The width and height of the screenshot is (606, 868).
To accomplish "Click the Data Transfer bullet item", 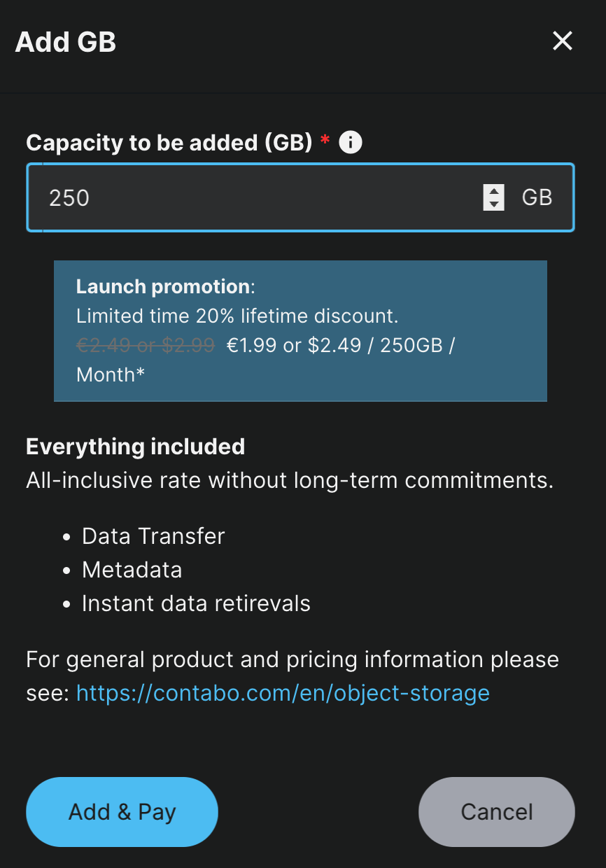I will [x=153, y=536].
